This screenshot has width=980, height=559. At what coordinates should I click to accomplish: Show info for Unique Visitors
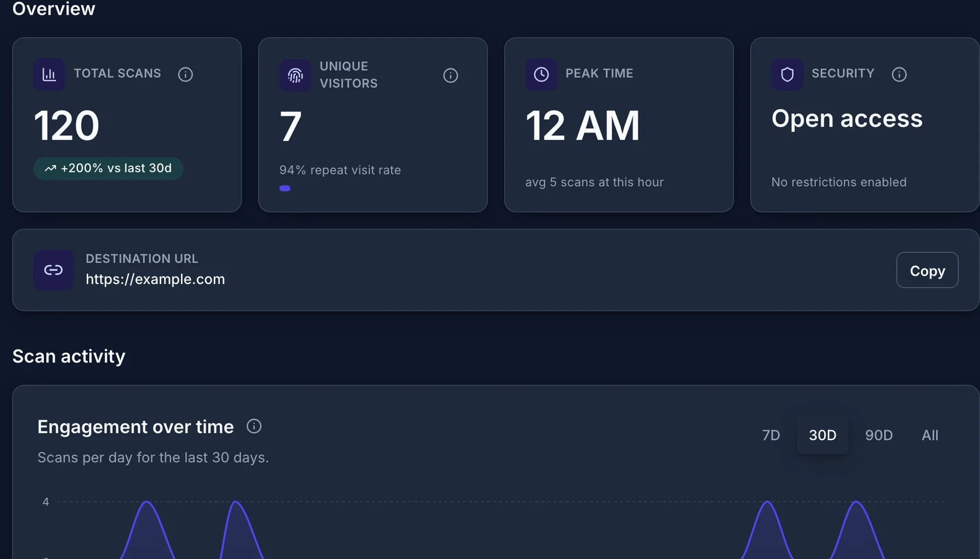[x=450, y=75]
